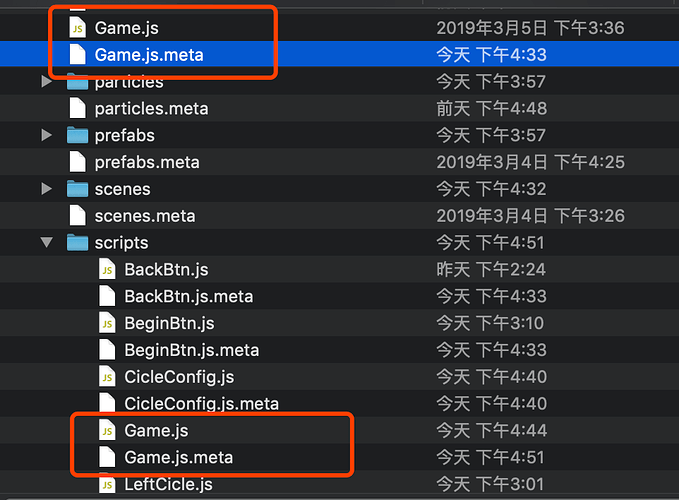Screen dimensions: 679x500
Task: Select the highlighted Game.js.meta file name
Action: [149, 55]
